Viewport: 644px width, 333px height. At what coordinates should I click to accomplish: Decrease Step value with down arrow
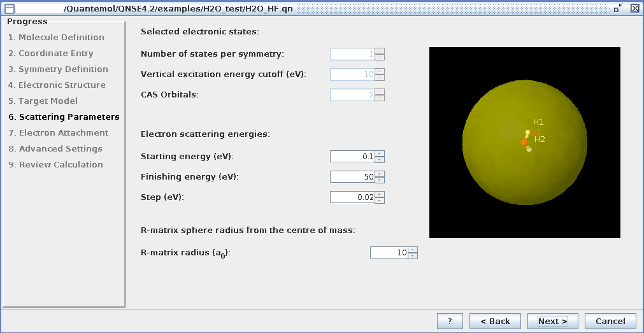point(380,201)
